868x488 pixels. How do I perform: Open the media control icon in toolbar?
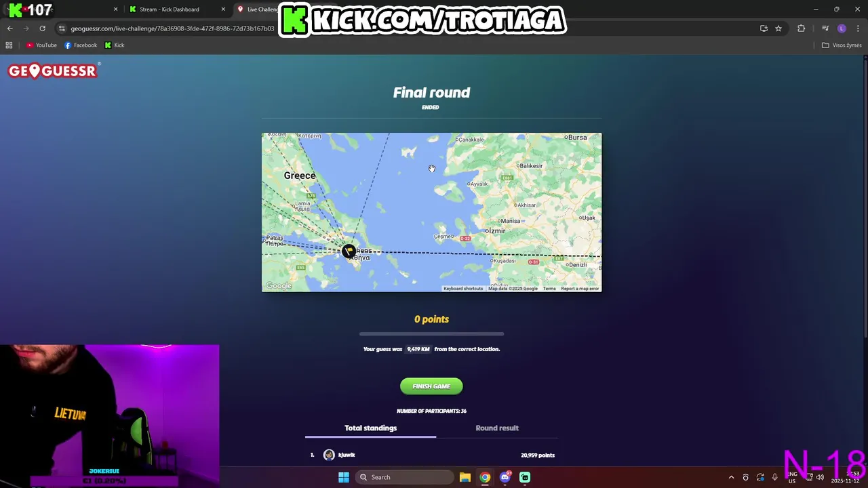825,28
